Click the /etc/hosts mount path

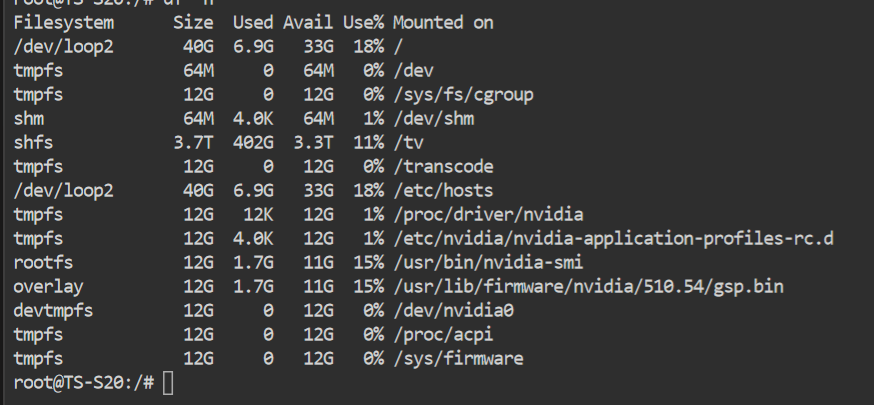(443, 191)
